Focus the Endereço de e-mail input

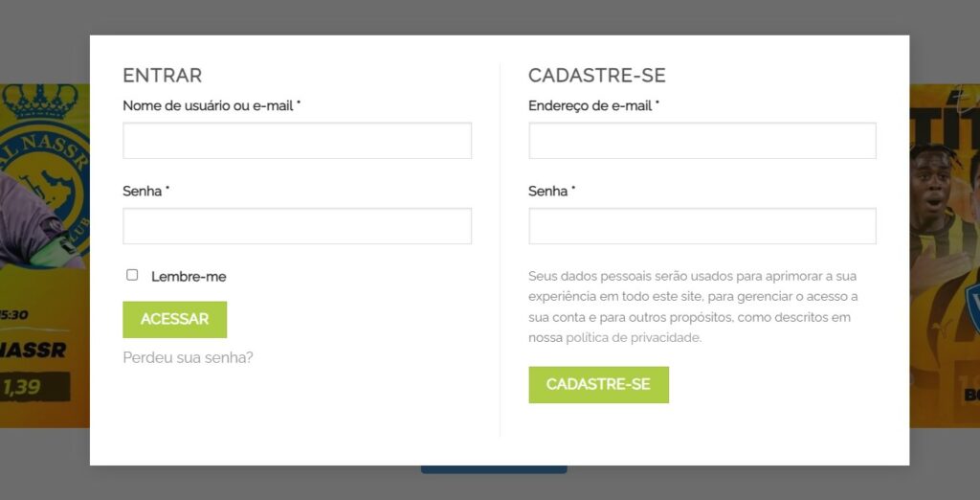[702, 141]
